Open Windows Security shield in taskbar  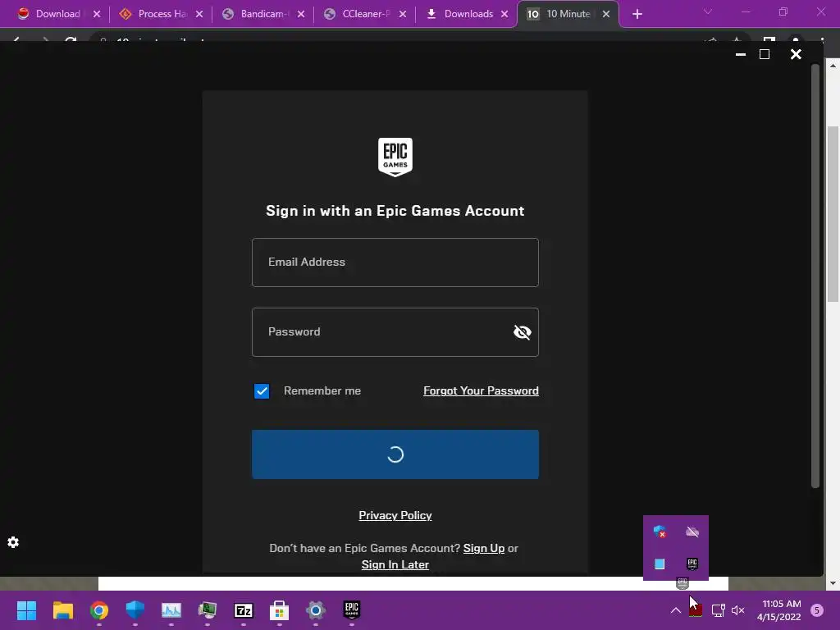(x=135, y=610)
